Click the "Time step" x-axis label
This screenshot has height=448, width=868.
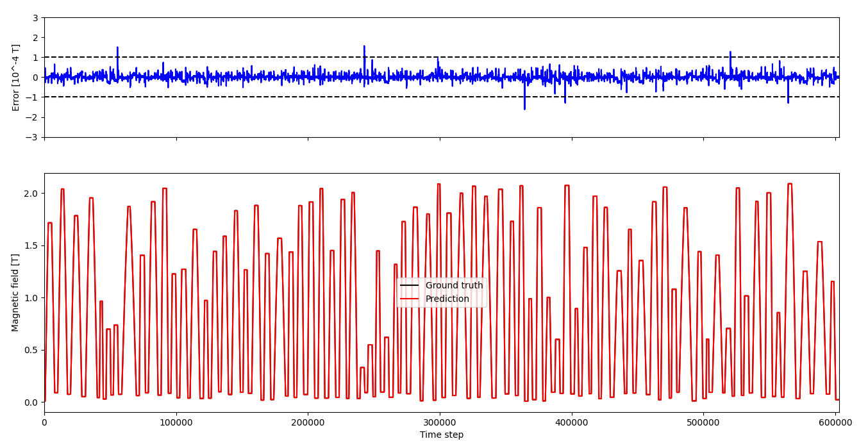[441, 435]
